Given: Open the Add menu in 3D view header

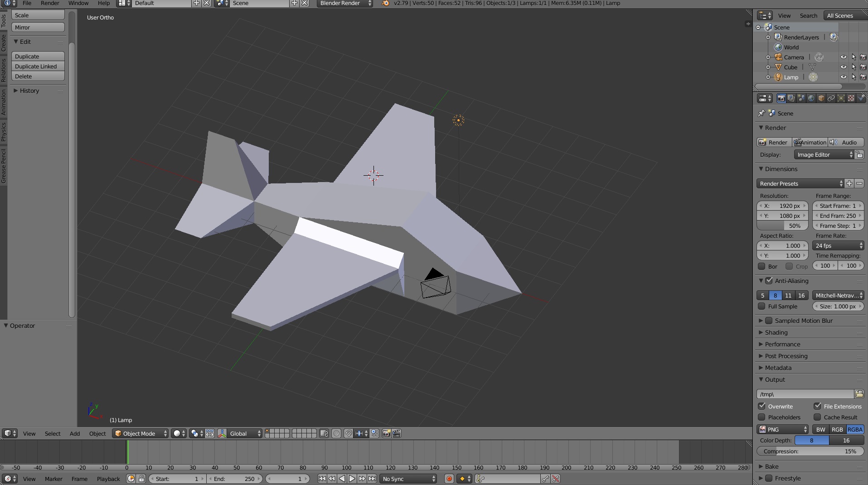Looking at the screenshot, I should (75, 433).
